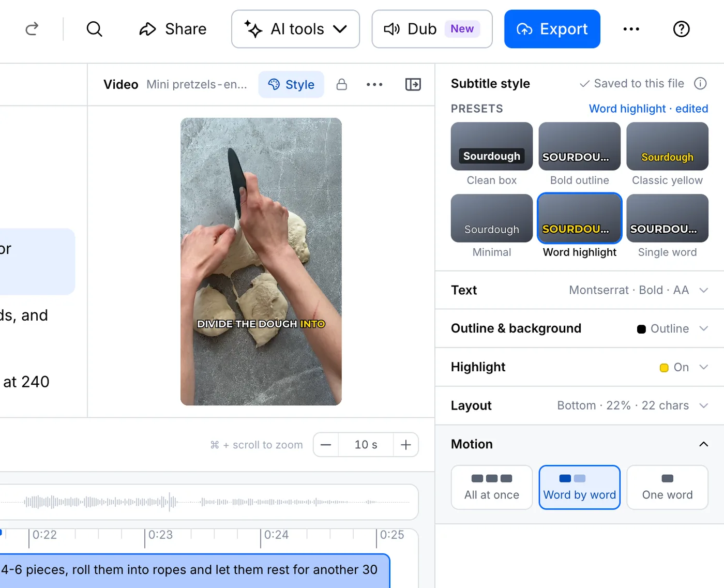Open the top bar more options menu

631,29
